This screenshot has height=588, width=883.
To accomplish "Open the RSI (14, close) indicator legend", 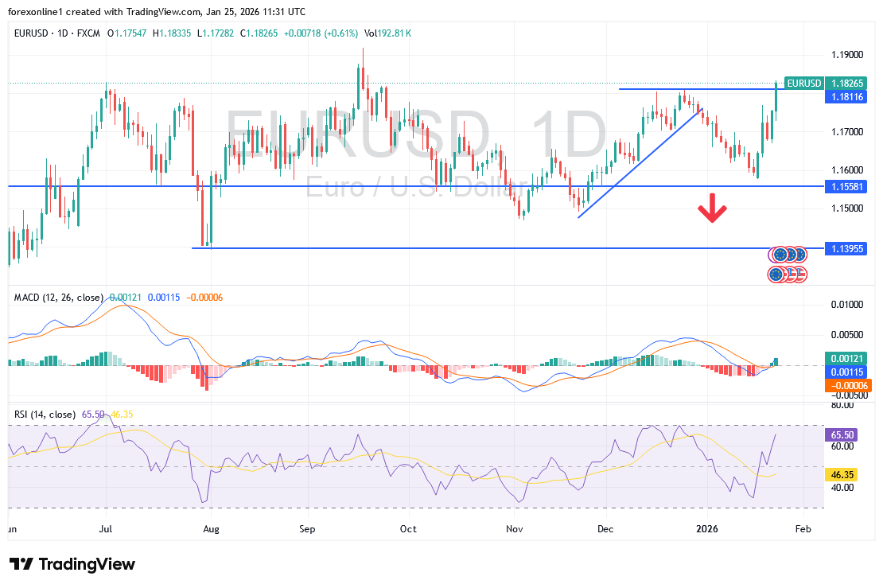I will (x=45, y=415).
